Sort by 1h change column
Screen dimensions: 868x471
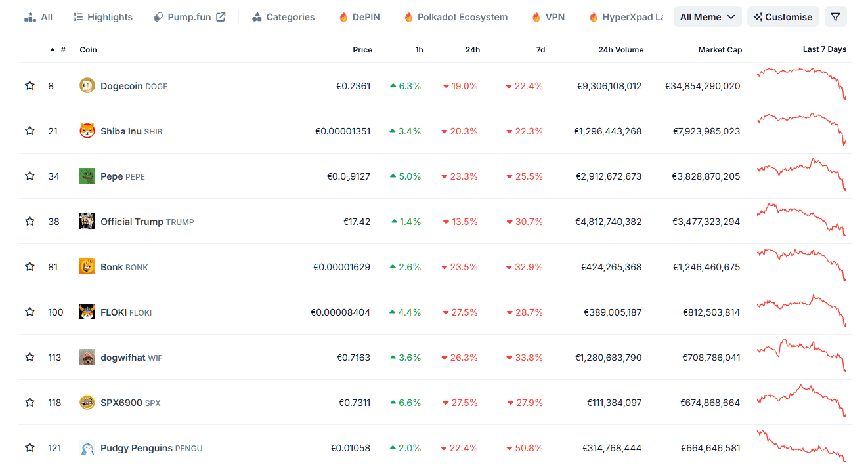point(419,49)
